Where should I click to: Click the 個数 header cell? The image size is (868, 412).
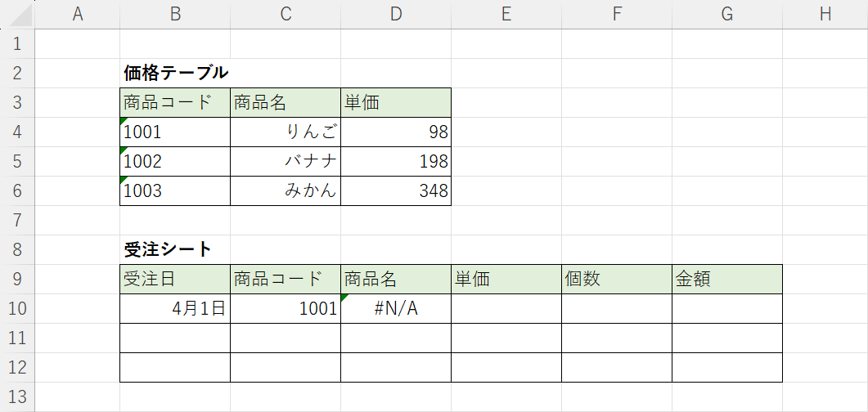(x=616, y=279)
